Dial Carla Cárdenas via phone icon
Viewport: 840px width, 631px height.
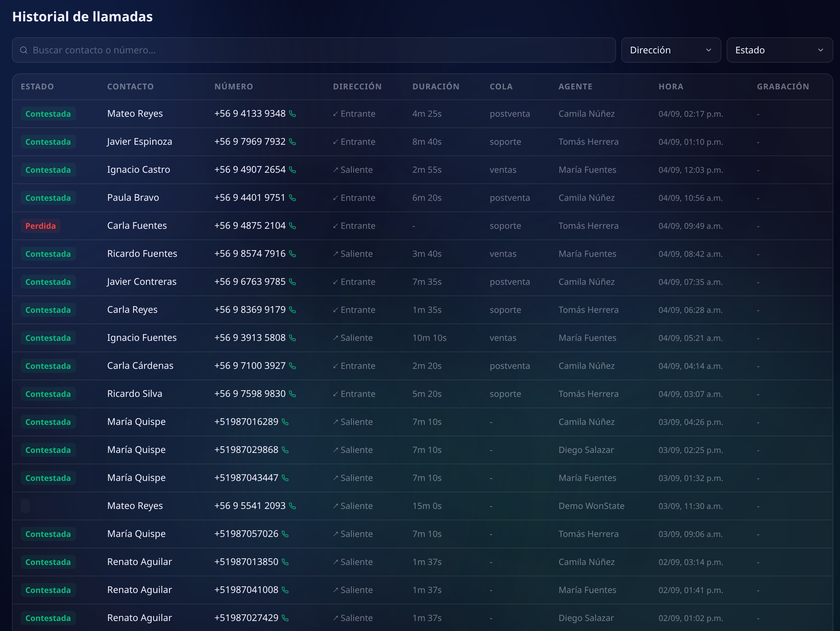point(292,366)
